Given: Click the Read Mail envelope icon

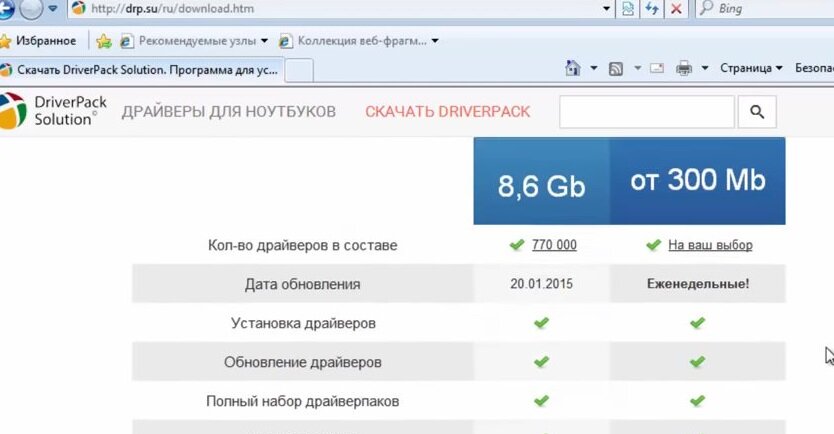Looking at the screenshot, I should point(657,68).
